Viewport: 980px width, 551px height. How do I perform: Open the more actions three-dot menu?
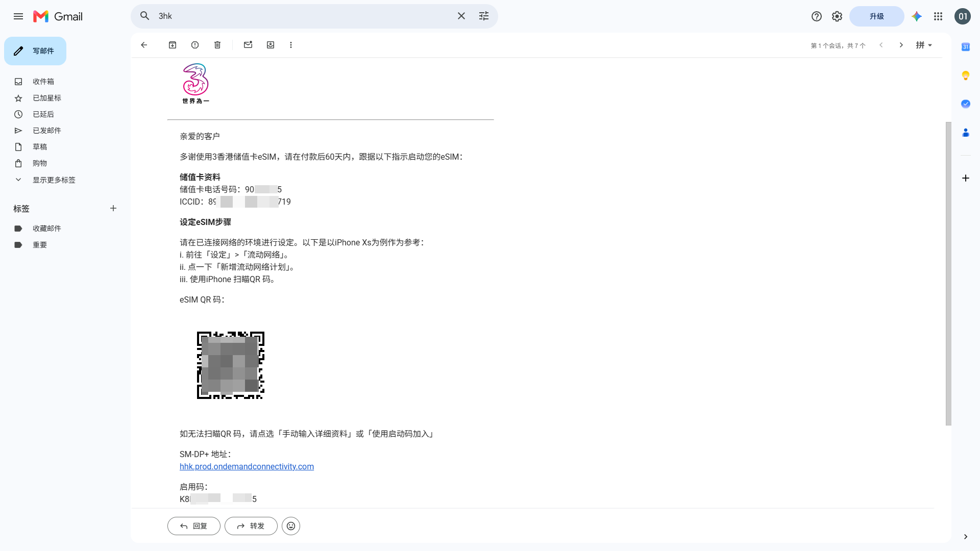tap(291, 45)
